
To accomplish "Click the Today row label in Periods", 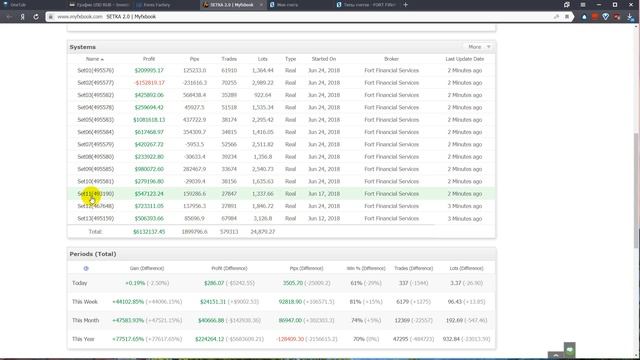I will tap(80, 283).
